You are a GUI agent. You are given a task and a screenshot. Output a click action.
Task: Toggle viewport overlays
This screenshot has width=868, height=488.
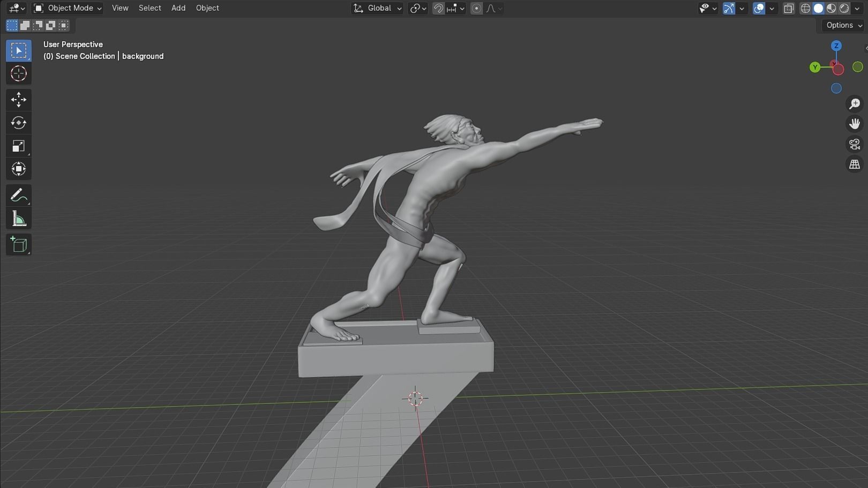(759, 8)
